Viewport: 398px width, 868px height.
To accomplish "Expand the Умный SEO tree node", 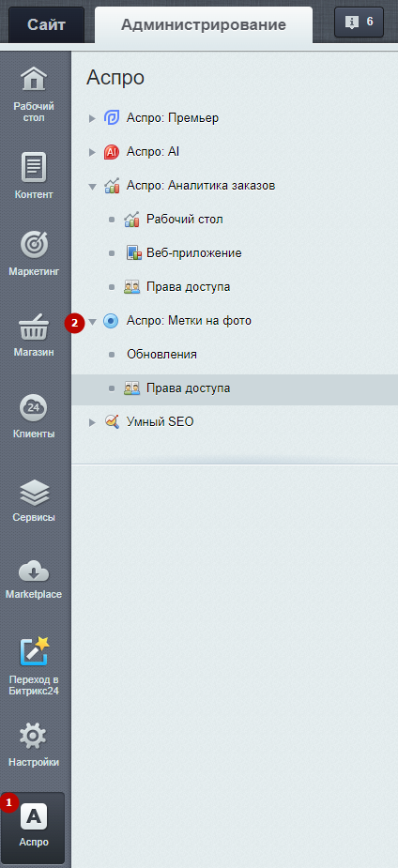I will [92, 422].
